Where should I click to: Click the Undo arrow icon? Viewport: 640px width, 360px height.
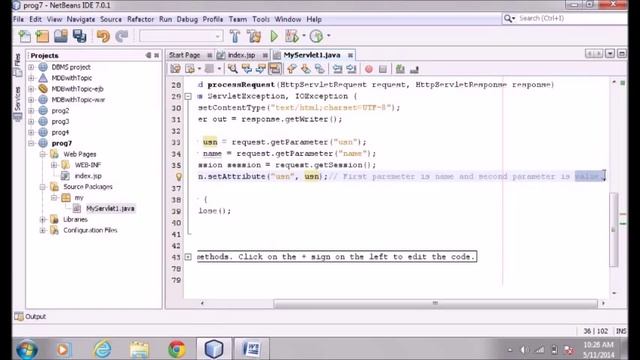pyautogui.click(x=103, y=36)
